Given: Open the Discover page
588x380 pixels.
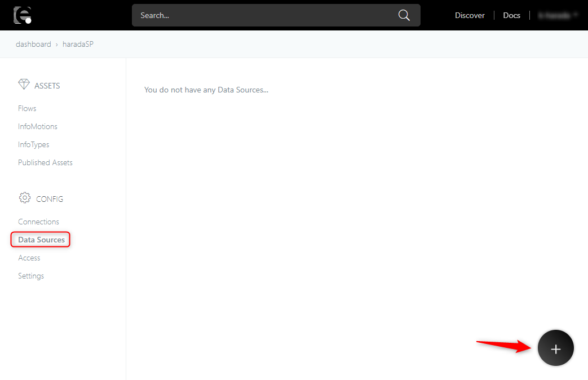Looking at the screenshot, I should [470, 15].
